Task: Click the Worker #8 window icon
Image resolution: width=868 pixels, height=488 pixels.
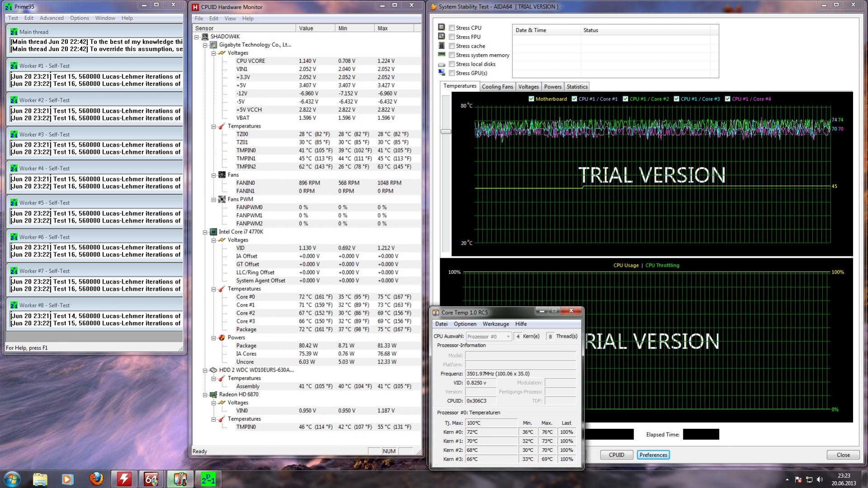Action: tap(14, 305)
